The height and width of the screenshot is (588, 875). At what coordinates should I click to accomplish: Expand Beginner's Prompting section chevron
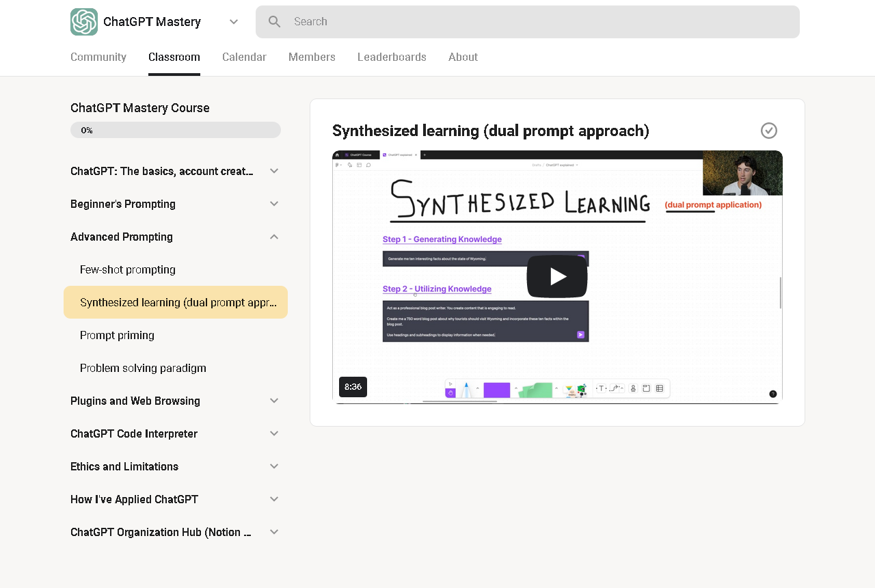(274, 204)
